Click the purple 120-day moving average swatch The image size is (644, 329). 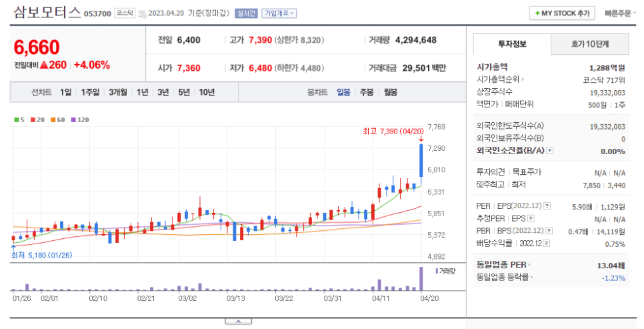73,119
